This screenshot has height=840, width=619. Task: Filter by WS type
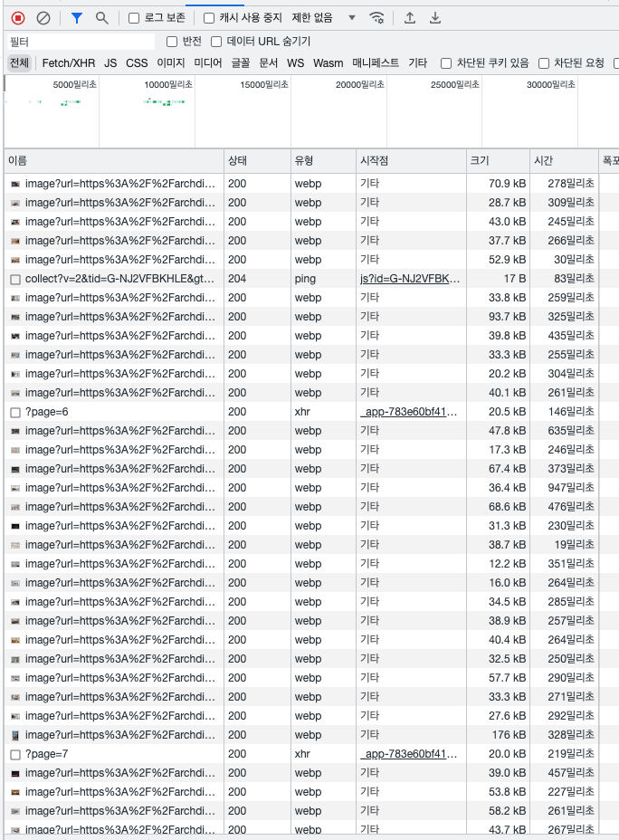point(295,63)
